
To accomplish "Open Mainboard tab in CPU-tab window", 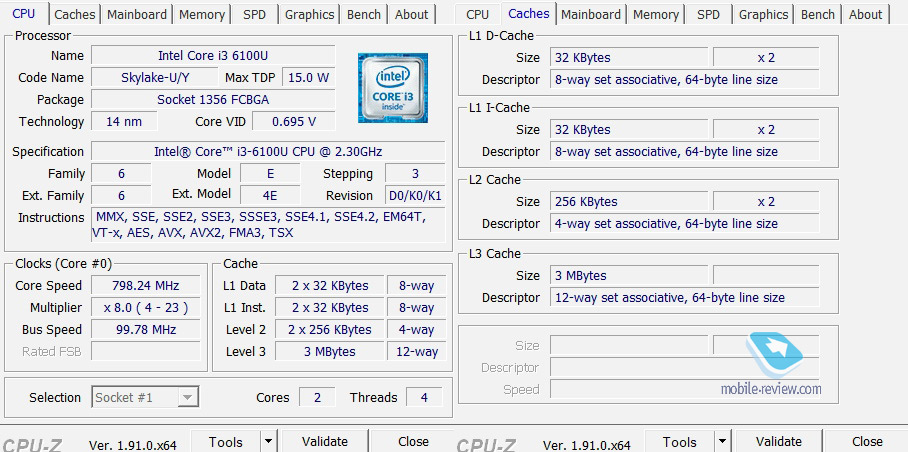I will (x=137, y=14).
